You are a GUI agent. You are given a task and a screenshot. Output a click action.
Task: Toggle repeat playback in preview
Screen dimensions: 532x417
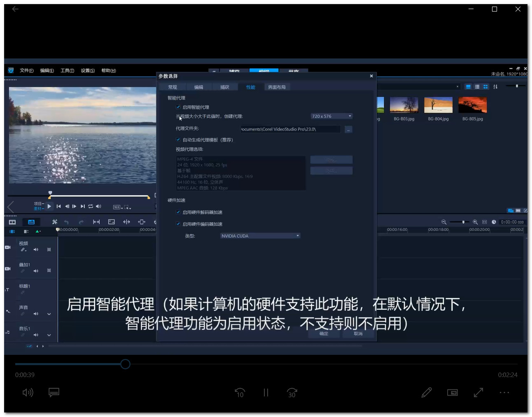[91, 206]
